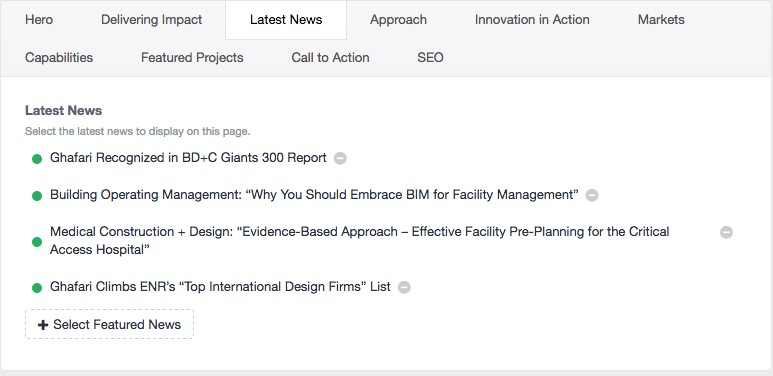Remove the Medical Construction + Design news entry
This screenshot has height=376, width=773.
[726, 232]
